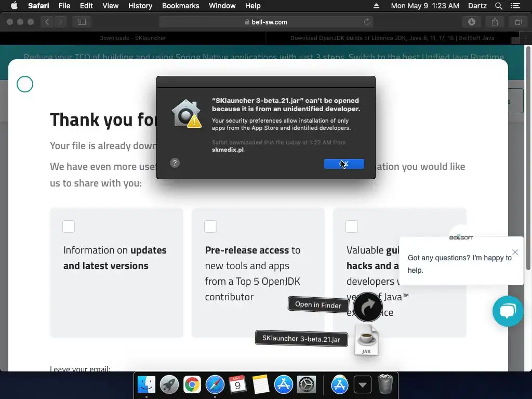
Task: Open Finder from the Dock
Action: 146,385
